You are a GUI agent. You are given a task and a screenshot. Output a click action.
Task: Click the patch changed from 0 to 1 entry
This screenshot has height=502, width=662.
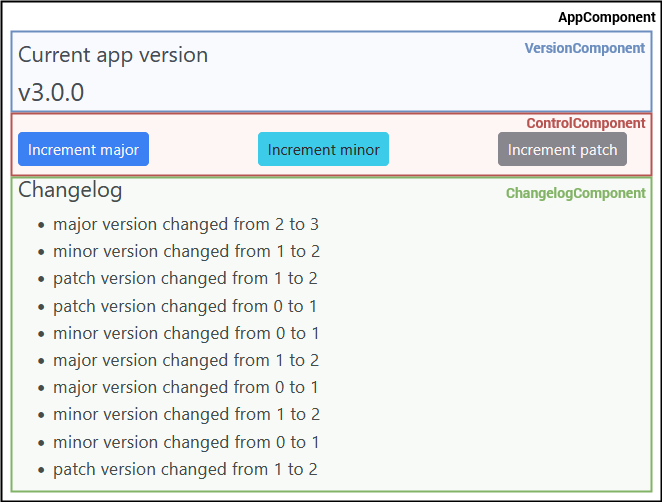pos(185,306)
